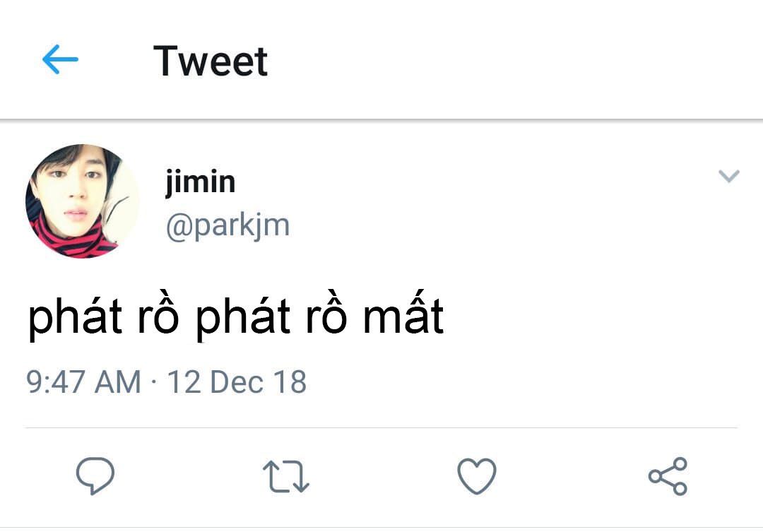
Task: Like the tweet with the heart icon
Action: coord(477,475)
